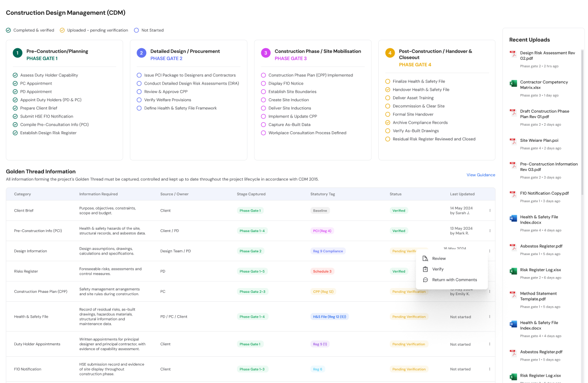This screenshot has width=588, height=383.
Task: Click the PCI (Reg 4) statutory tag
Action: coord(322,231)
